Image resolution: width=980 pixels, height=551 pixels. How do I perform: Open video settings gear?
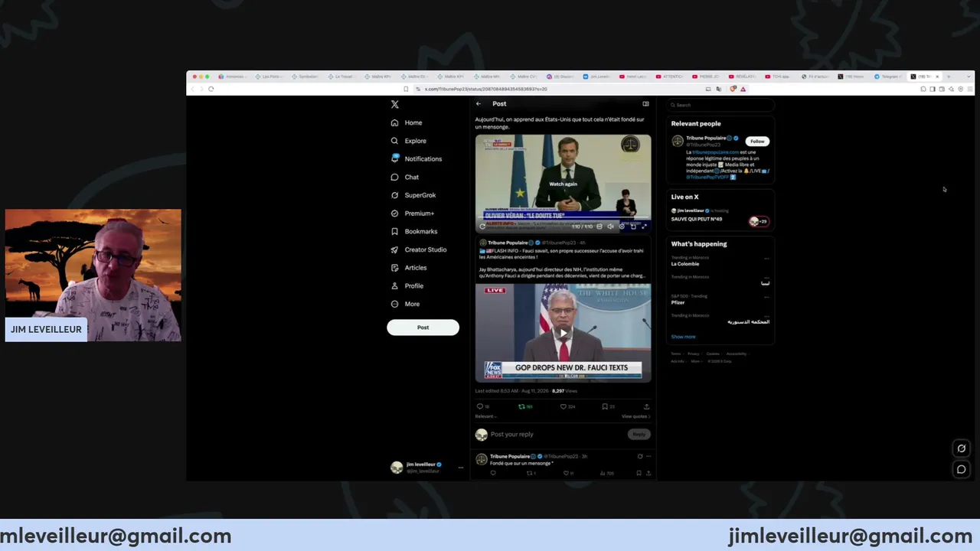coord(622,227)
